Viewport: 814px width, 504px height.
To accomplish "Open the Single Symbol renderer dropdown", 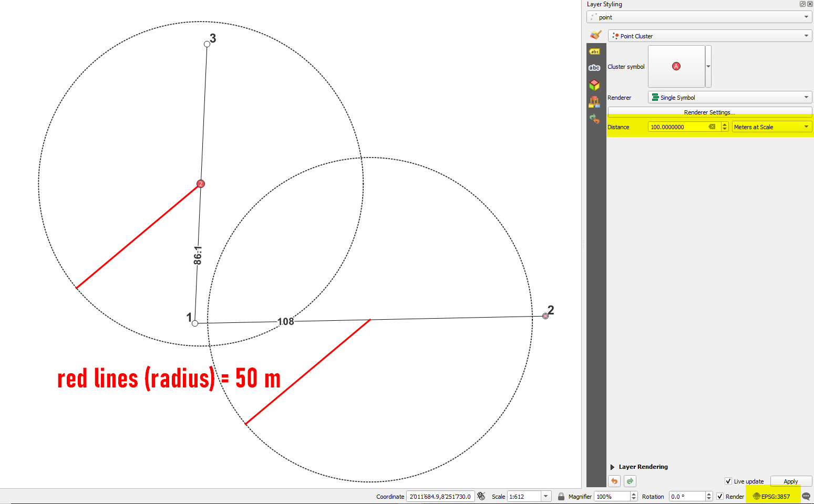I will point(730,98).
